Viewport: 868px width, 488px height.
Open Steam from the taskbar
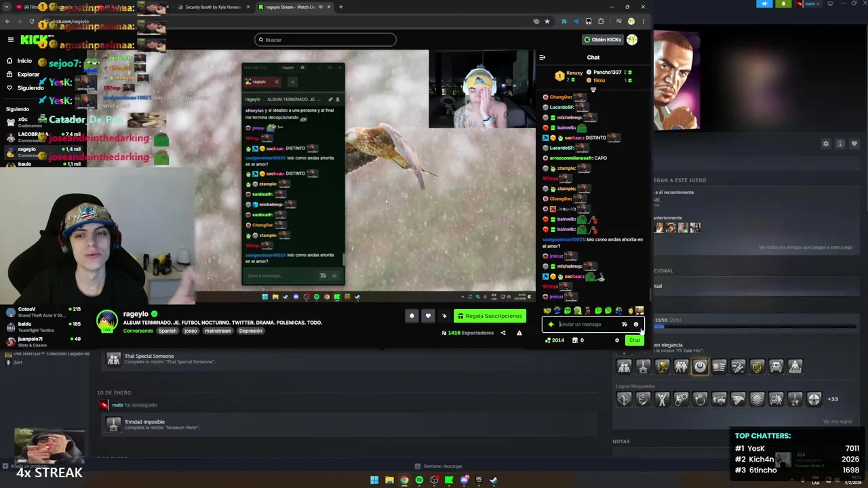click(x=494, y=480)
